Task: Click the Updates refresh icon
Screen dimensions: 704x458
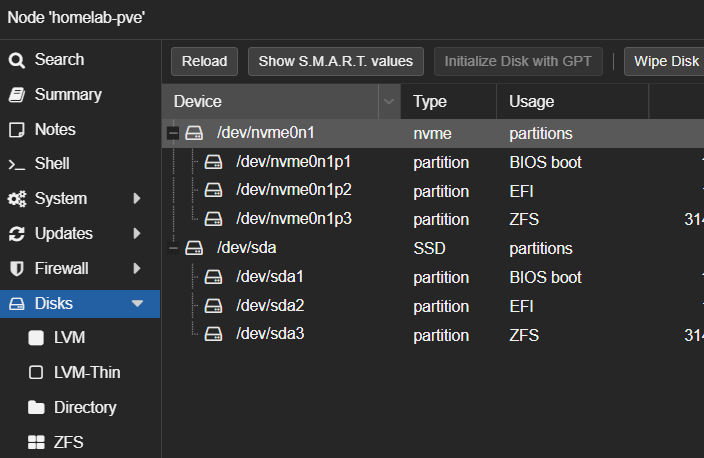Action: click(16, 234)
